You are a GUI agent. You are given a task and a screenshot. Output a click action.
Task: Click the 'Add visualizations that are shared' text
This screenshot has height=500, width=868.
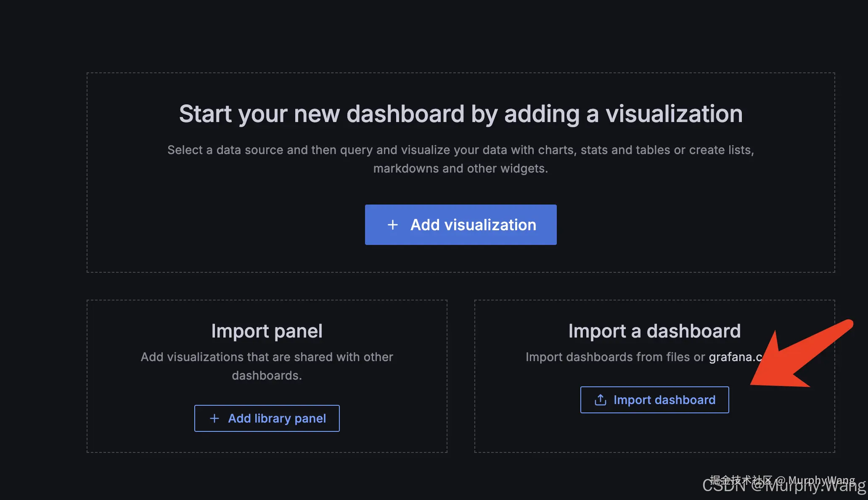click(267, 357)
